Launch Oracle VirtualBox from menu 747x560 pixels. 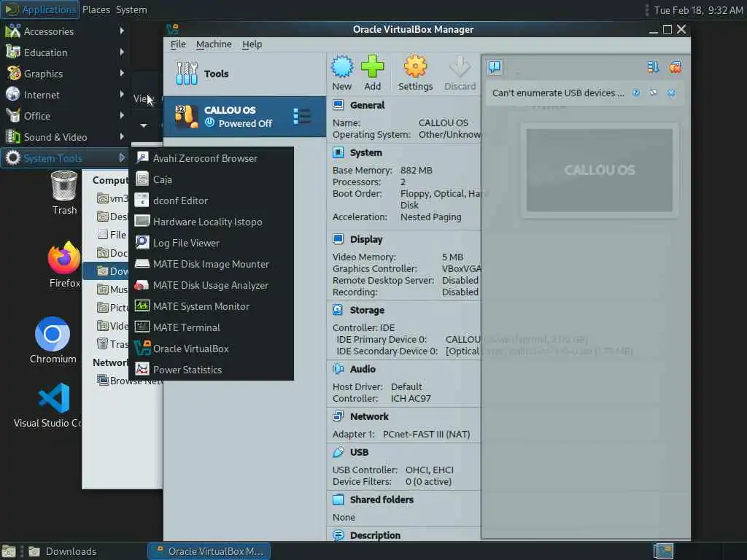[x=211, y=349]
